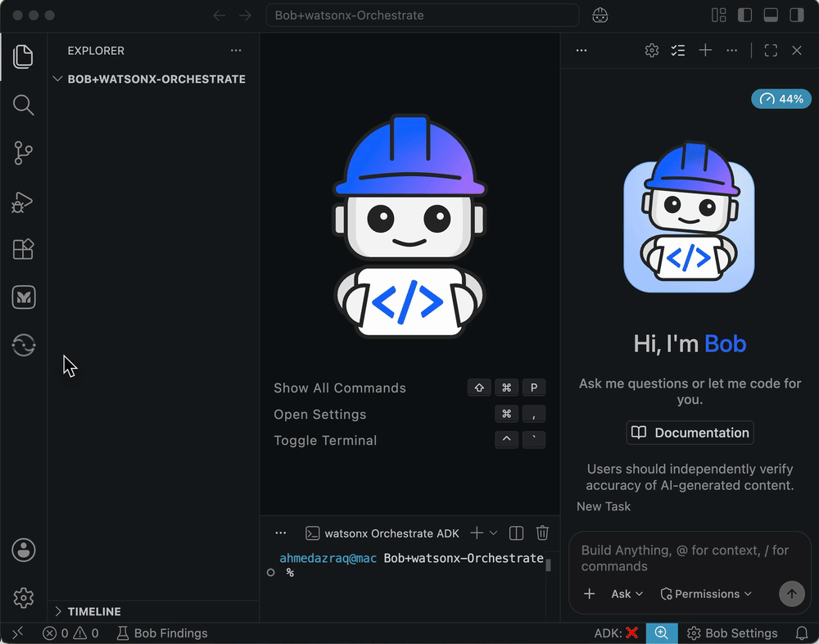Click the Explorer views and more actions ellipsis
Screen dimensions: 819x644
[x=236, y=51]
